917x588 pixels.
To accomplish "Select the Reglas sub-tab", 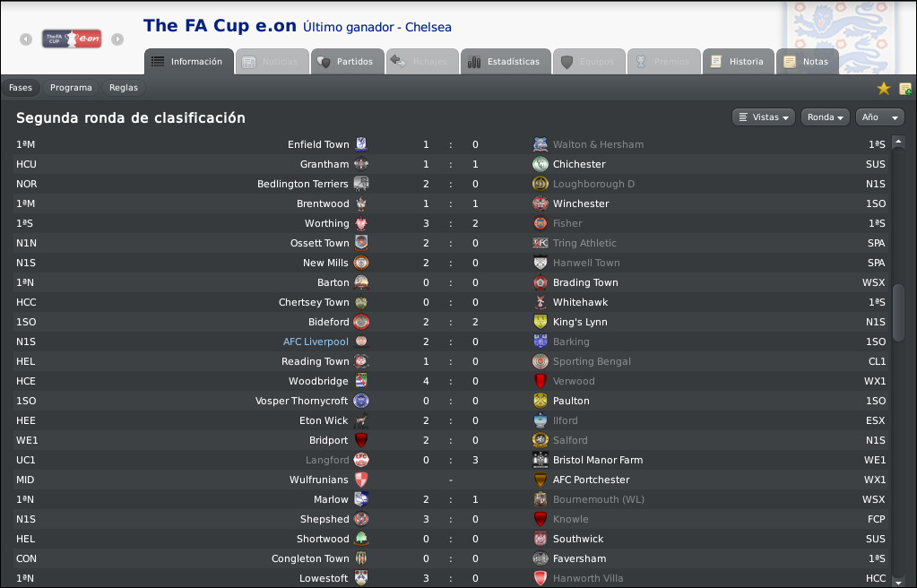I will 124,88.
